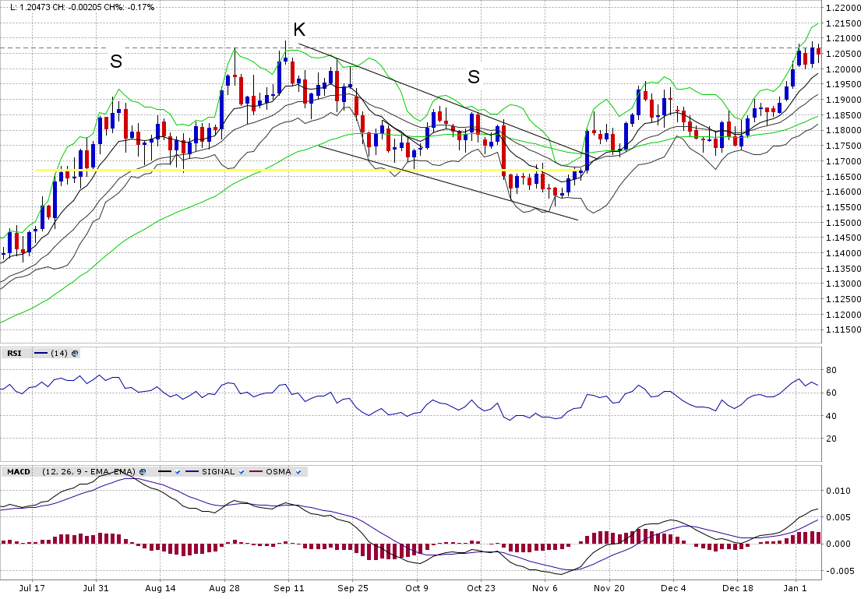Click the MACD parameters (12, 26, 9) text

click(x=88, y=472)
